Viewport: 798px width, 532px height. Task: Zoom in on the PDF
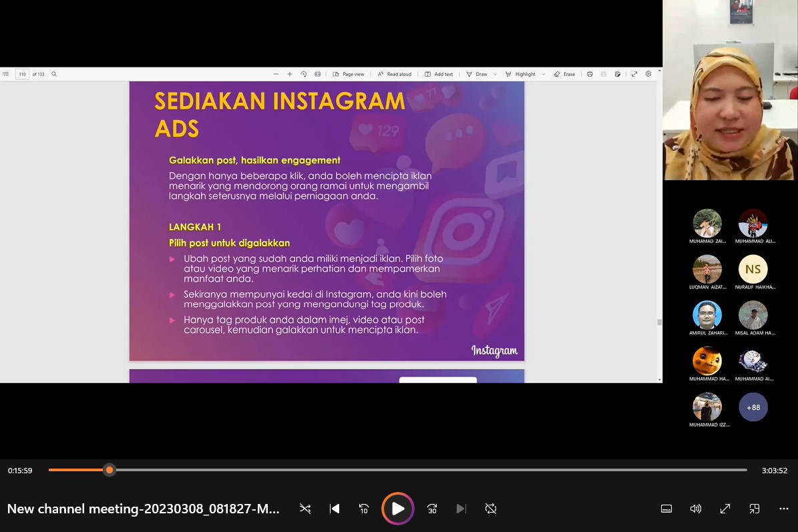click(290, 74)
